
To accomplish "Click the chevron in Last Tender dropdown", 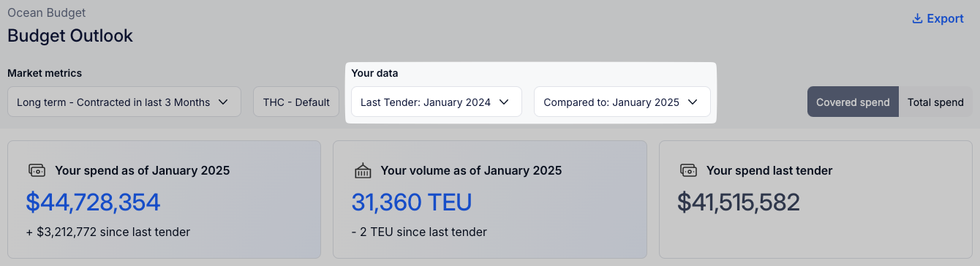I will click(x=504, y=102).
